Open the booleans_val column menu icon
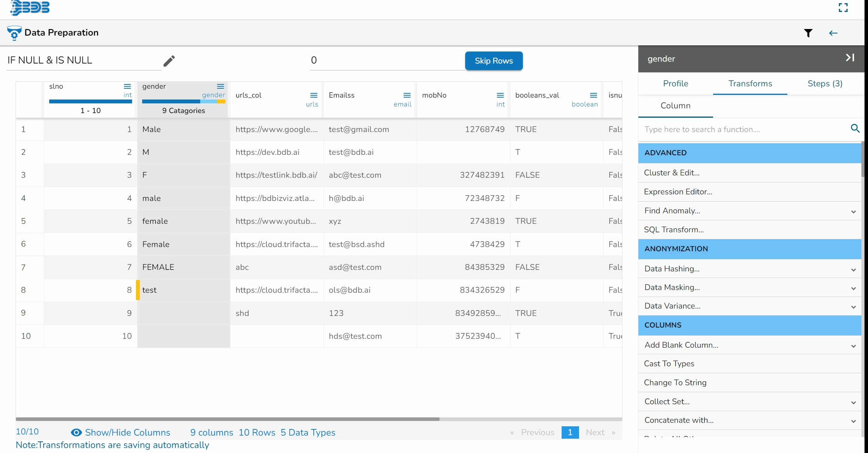The width and height of the screenshot is (868, 453). click(593, 95)
